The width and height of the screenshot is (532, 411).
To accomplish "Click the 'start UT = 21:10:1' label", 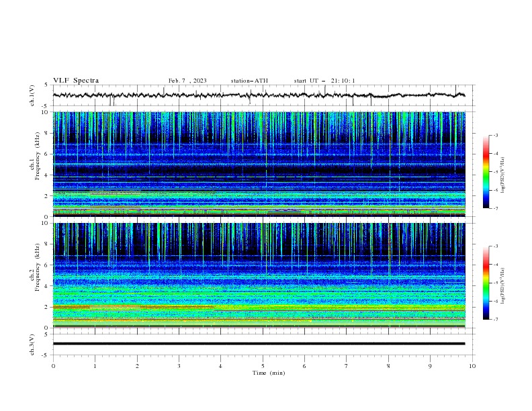I will [324, 81].
